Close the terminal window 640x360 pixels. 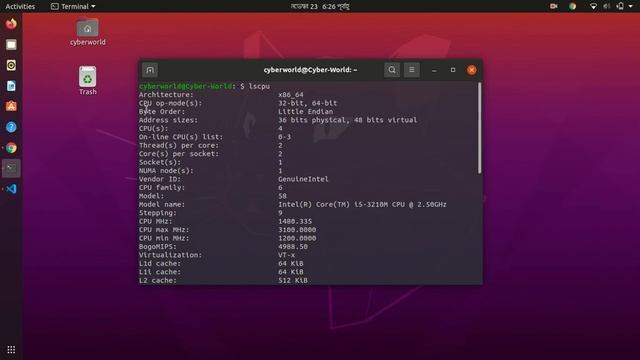tap(471, 70)
